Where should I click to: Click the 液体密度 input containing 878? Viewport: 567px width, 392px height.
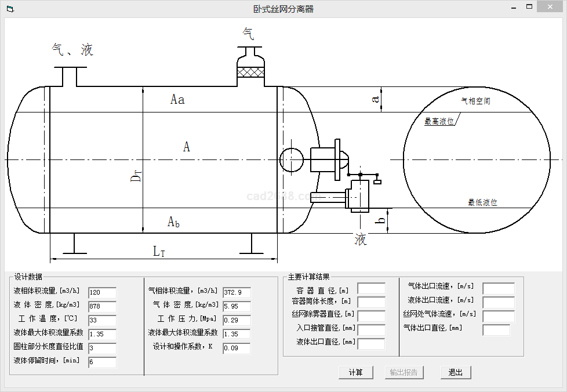point(102,307)
